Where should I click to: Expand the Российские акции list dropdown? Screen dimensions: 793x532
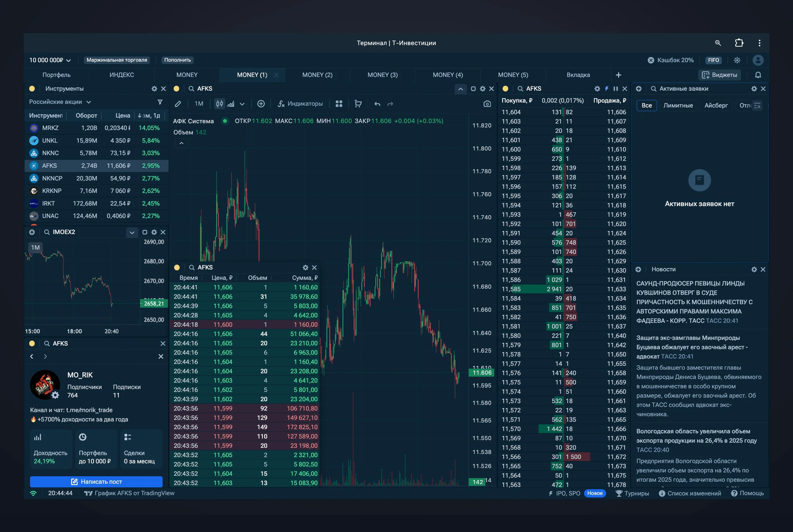60,102
